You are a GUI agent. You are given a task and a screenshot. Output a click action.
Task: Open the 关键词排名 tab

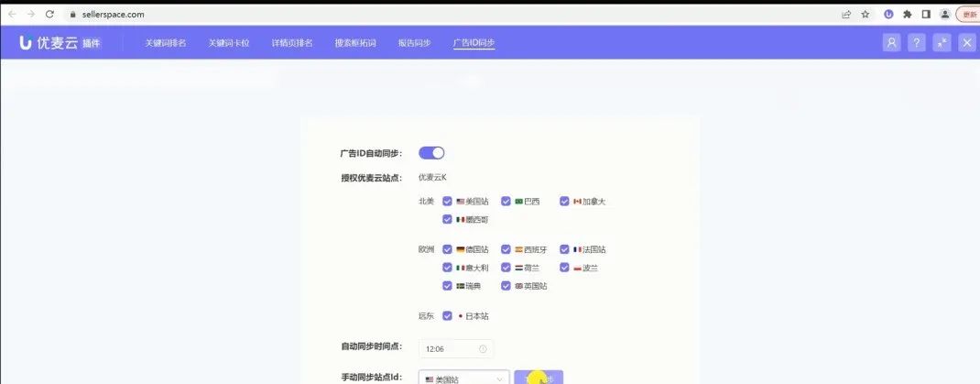point(165,43)
